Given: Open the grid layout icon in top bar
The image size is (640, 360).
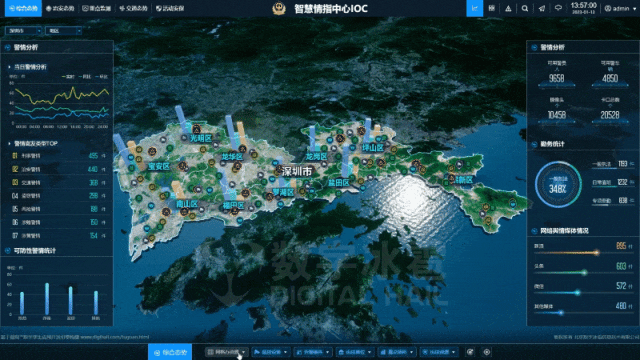Looking at the screenshot, I should [491, 8].
